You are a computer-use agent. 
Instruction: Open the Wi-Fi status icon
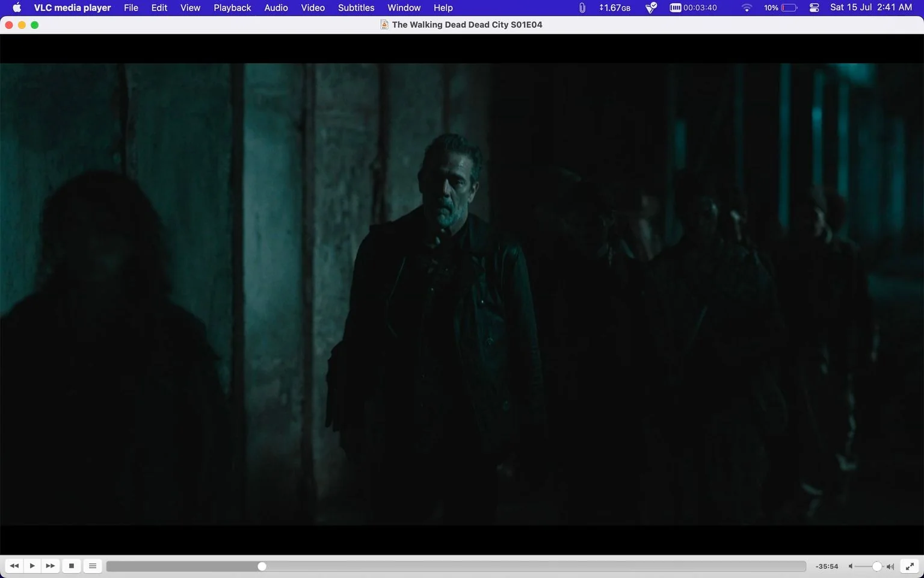coord(747,8)
